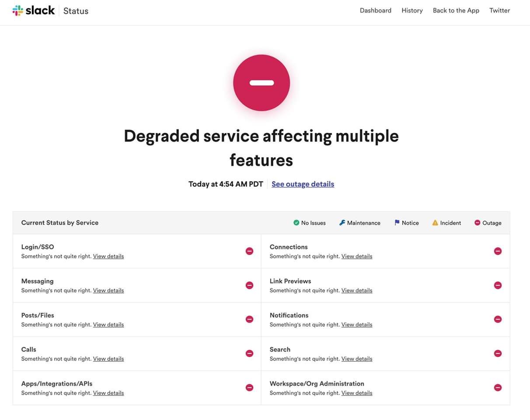The image size is (530, 420).
Task: Click the Login/SSO service name
Action: point(38,247)
